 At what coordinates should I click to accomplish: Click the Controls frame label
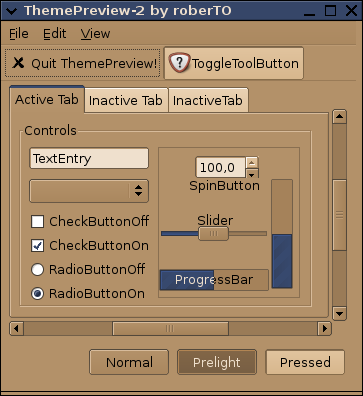pyautogui.click(x=50, y=130)
